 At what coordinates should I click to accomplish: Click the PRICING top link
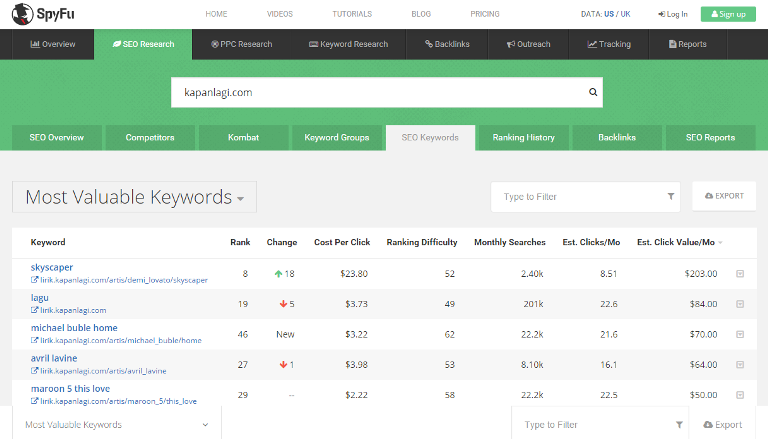[x=485, y=14]
